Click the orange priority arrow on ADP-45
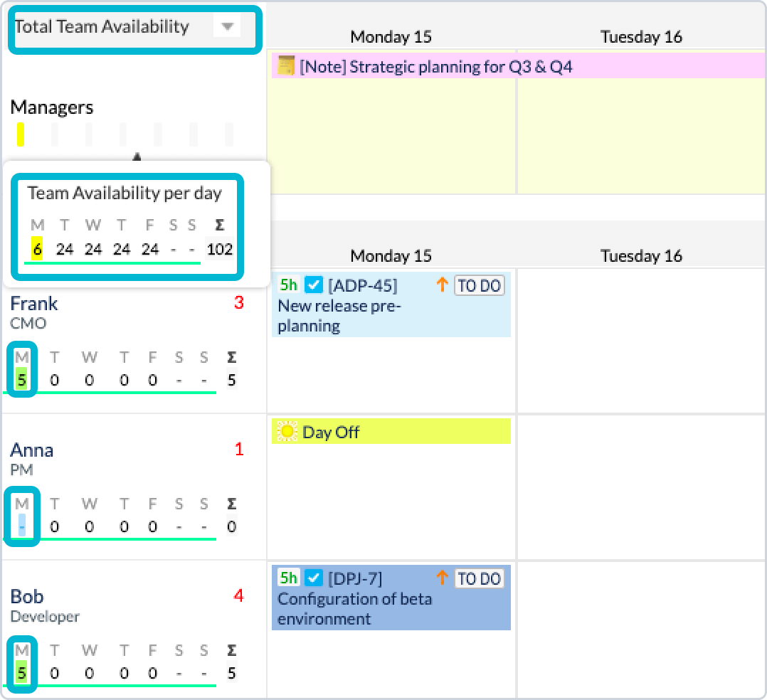 442,285
